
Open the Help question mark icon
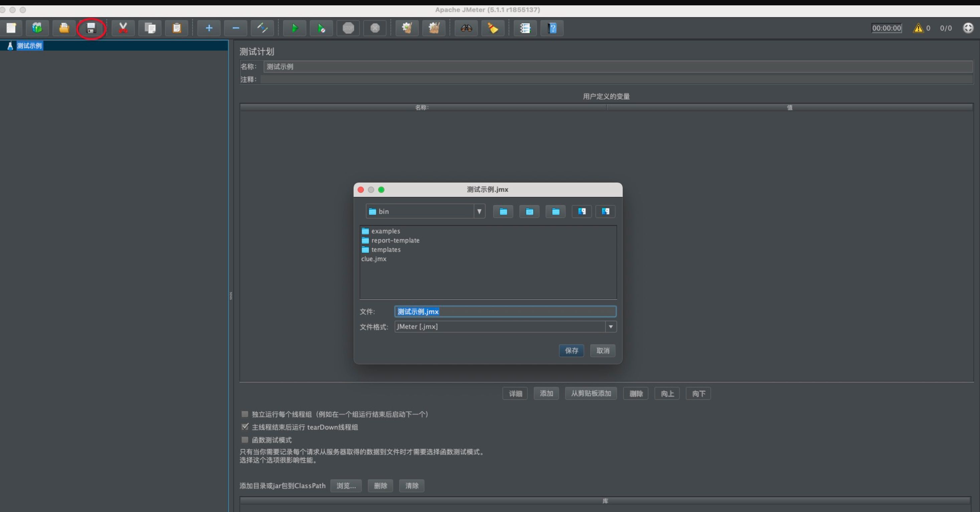(x=552, y=28)
